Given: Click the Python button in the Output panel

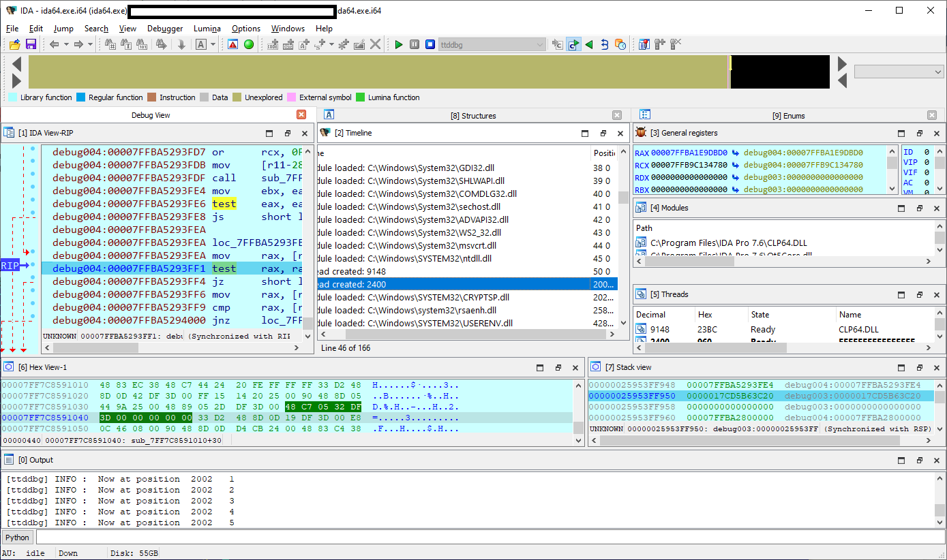Looking at the screenshot, I should tap(18, 538).
